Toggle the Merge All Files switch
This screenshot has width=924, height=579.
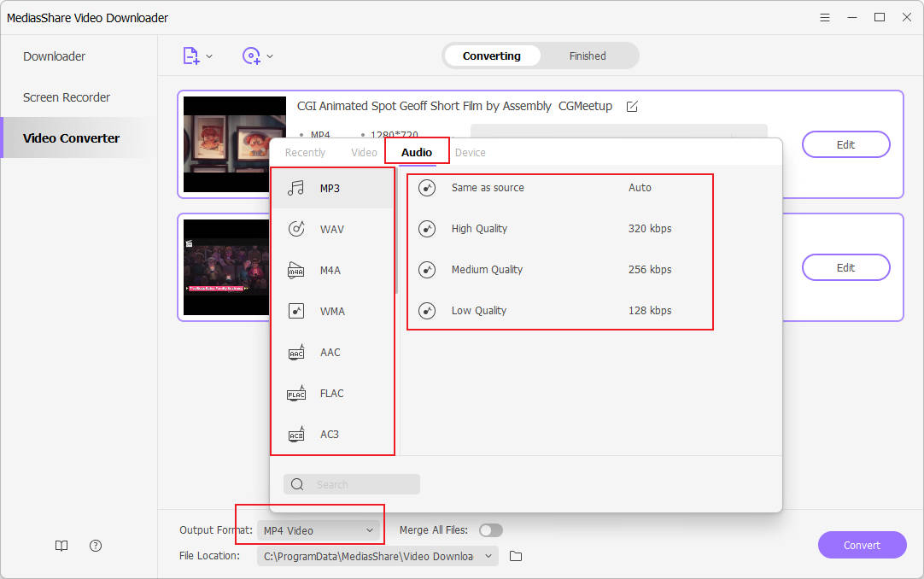[x=491, y=530]
